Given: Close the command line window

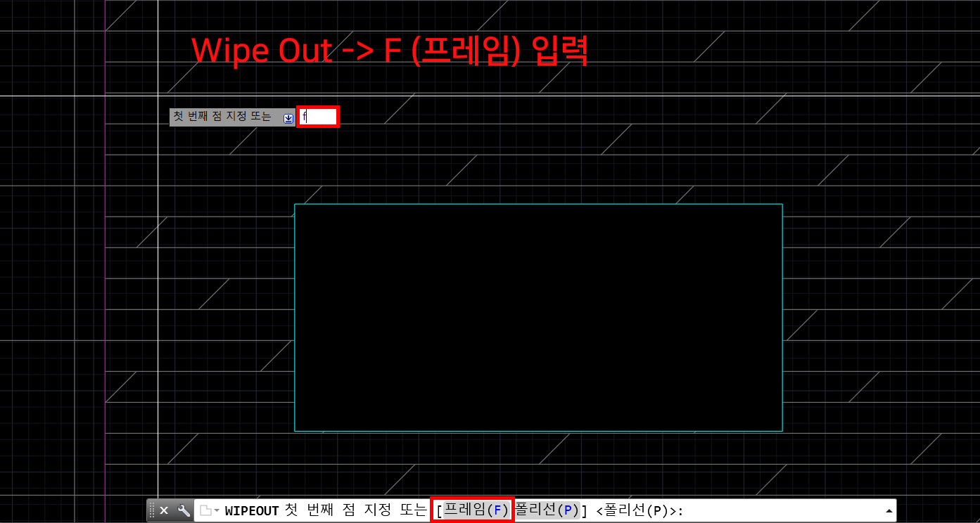Looking at the screenshot, I should click(164, 510).
